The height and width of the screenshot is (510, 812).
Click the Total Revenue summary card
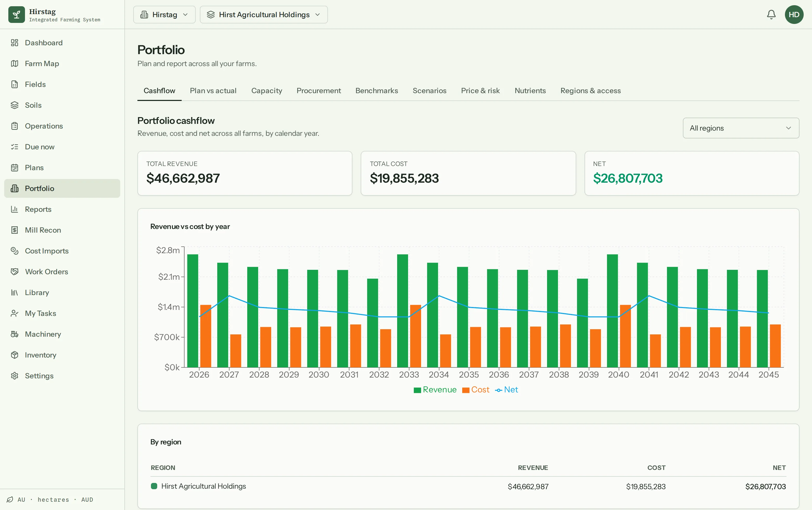244,173
